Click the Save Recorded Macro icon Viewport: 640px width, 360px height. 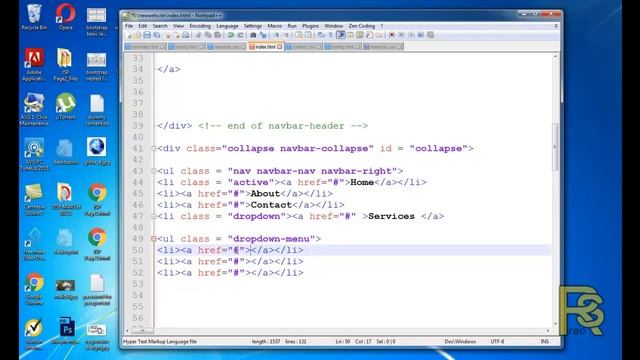430,35
